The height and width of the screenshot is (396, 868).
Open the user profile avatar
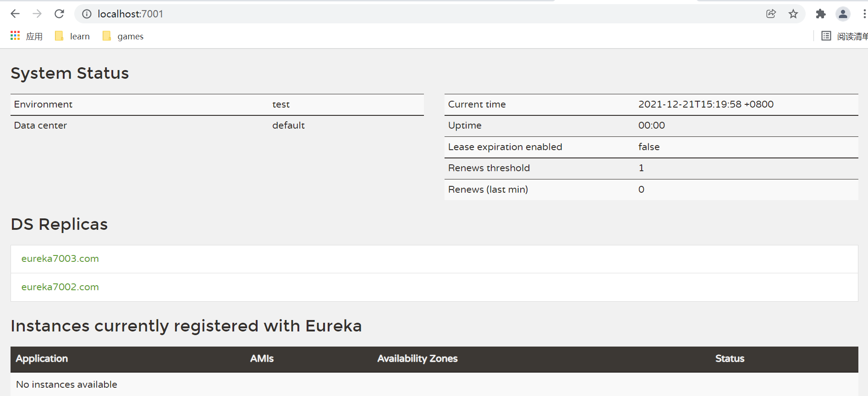[842, 14]
